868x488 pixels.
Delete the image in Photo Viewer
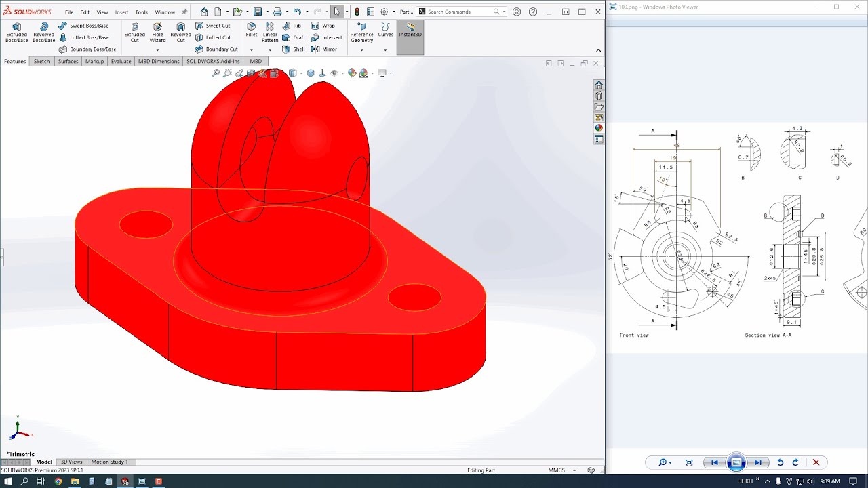click(816, 462)
